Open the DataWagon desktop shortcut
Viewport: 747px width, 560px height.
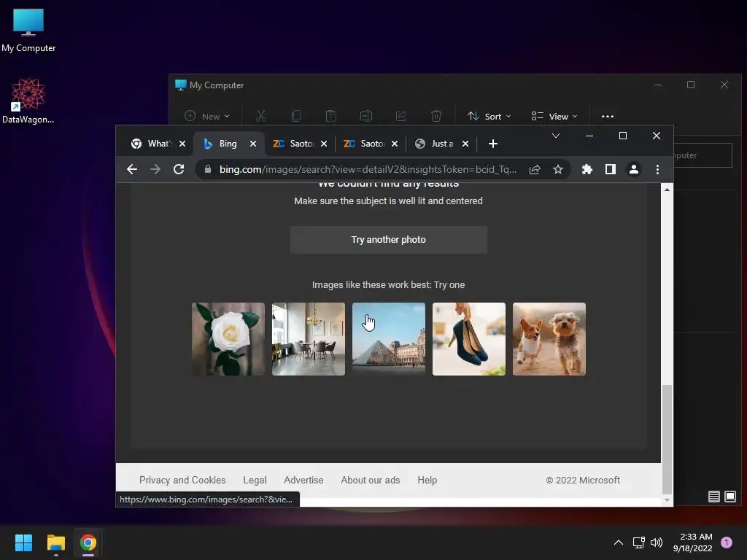(x=28, y=101)
